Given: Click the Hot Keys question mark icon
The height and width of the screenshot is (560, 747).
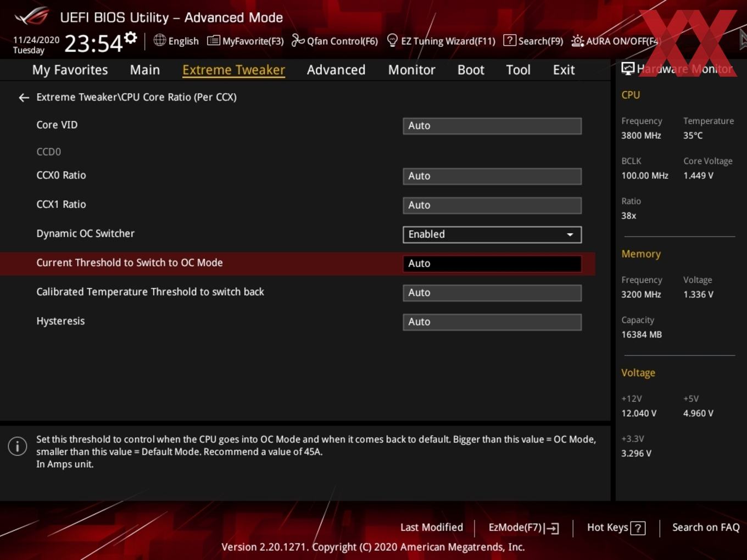Looking at the screenshot, I should 638,528.
